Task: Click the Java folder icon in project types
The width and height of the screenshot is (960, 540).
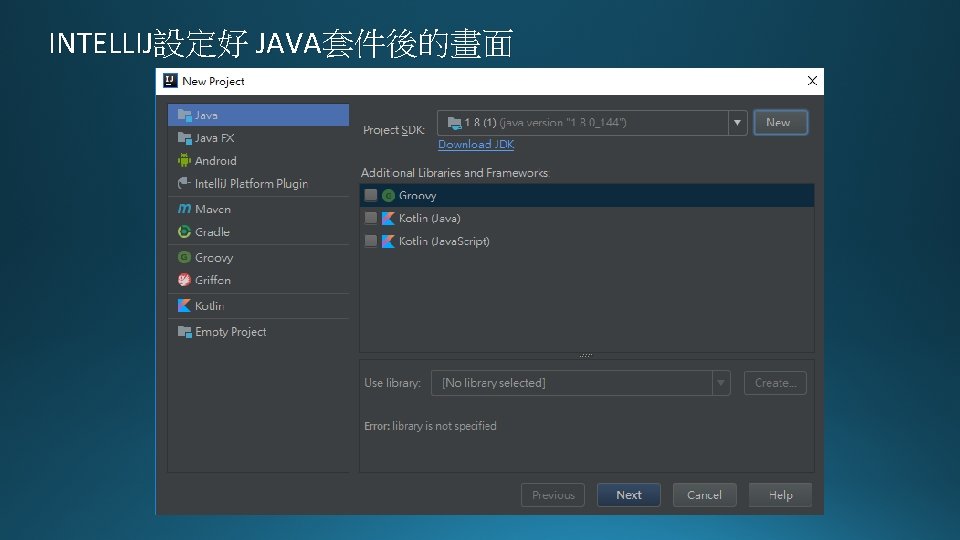Action: [184, 115]
